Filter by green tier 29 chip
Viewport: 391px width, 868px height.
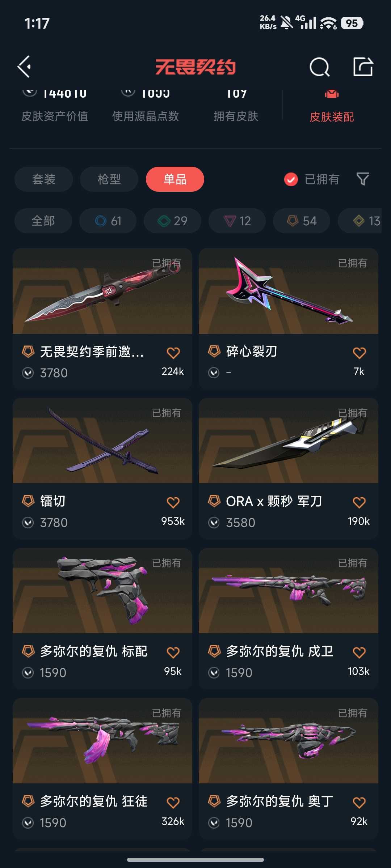pos(172,221)
